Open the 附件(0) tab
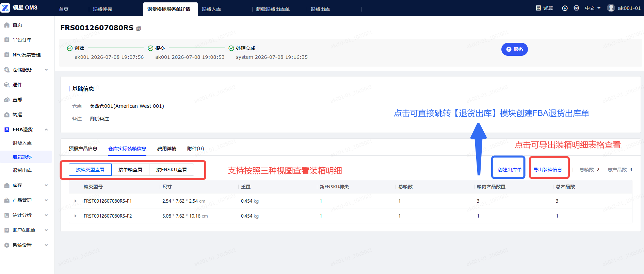 click(x=196, y=149)
